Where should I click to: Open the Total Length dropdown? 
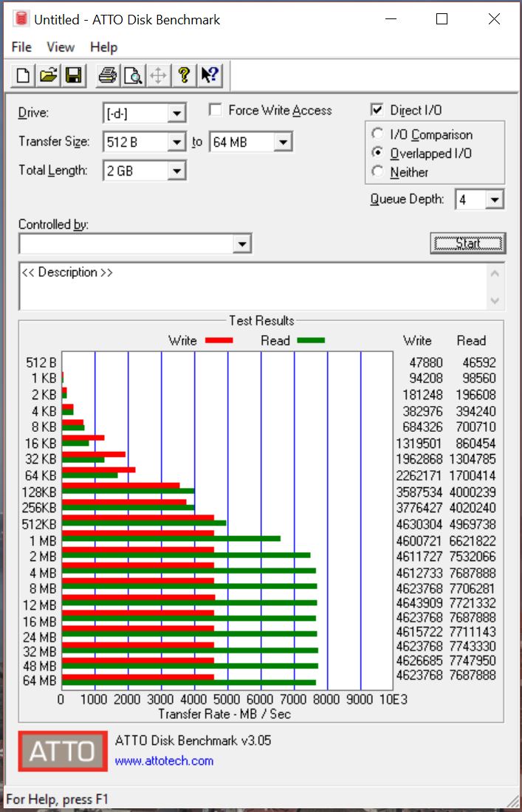(x=176, y=171)
